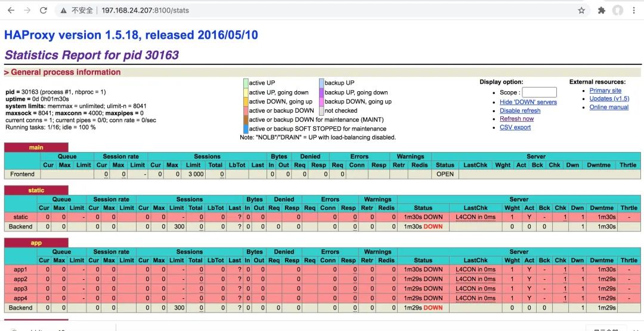Open the Chrome three-dot menu

(x=634, y=11)
